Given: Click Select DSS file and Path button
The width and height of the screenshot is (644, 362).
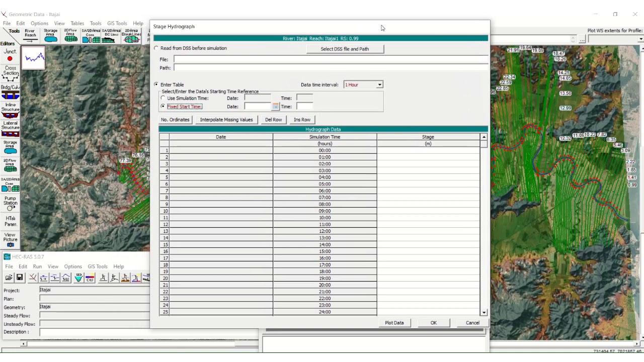Looking at the screenshot, I should [x=345, y=49].
